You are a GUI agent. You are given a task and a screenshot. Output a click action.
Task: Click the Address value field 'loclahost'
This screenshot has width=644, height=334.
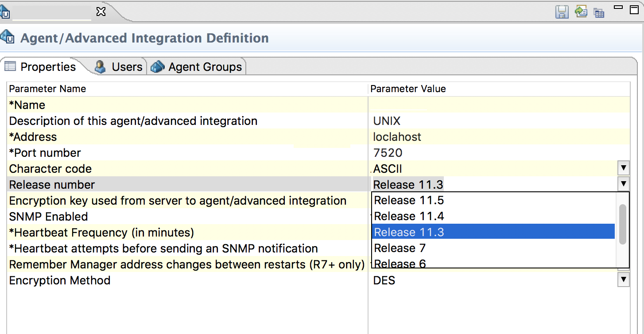click(397, 137)
